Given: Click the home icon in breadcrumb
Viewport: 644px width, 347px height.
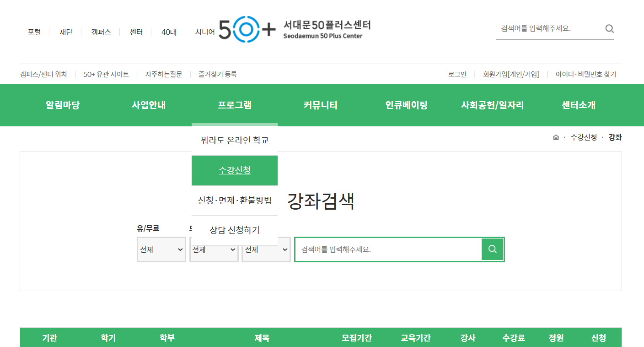Looking at the screenshot, I should coord(556,137).
